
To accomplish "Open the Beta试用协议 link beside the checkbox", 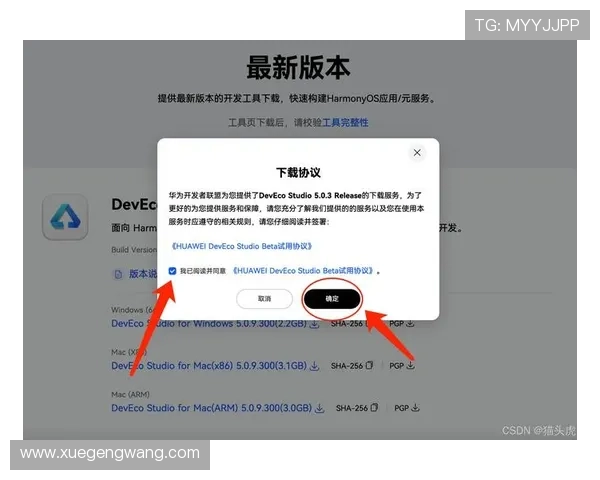I will point(303,271).
